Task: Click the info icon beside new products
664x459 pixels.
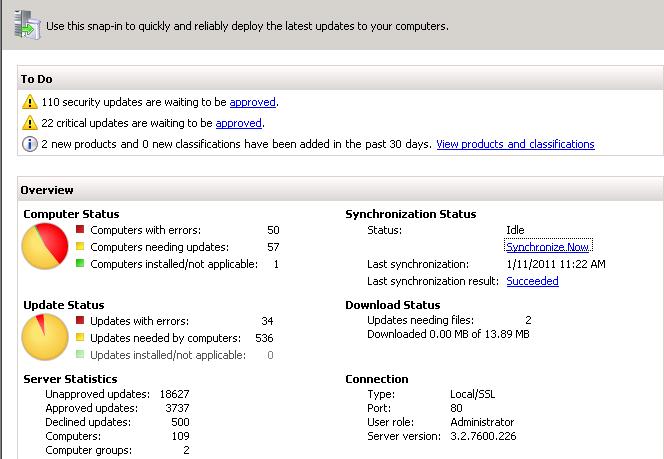Action: pyautogui.click(x=30, y=144)
